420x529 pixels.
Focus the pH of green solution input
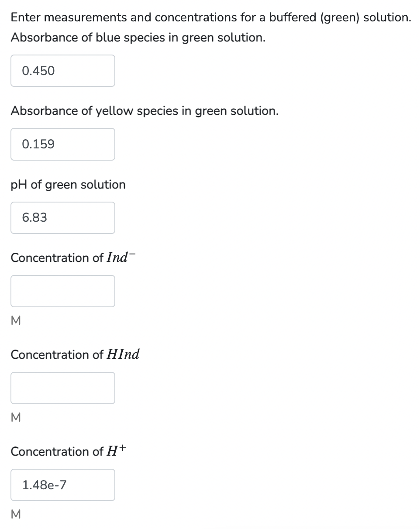click(63, 217)
